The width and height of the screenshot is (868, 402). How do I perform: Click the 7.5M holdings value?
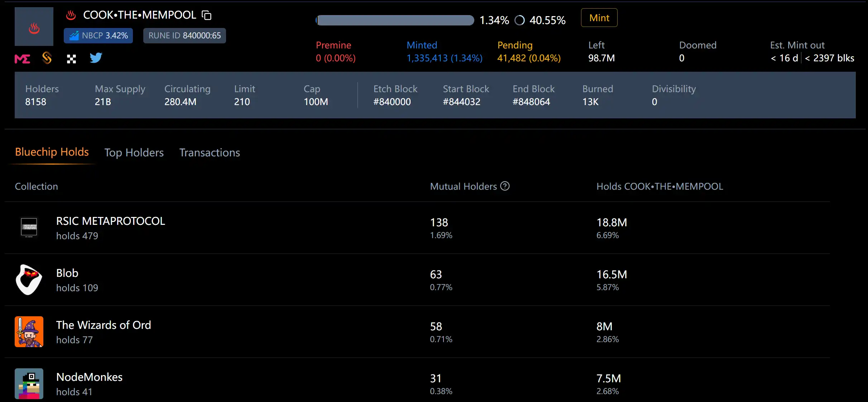pos(609,378)
